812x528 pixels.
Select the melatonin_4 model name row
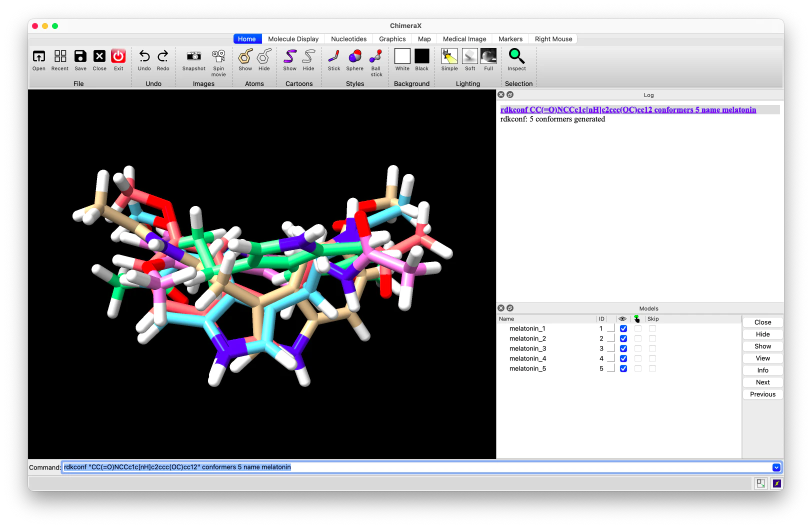point(528,358)
